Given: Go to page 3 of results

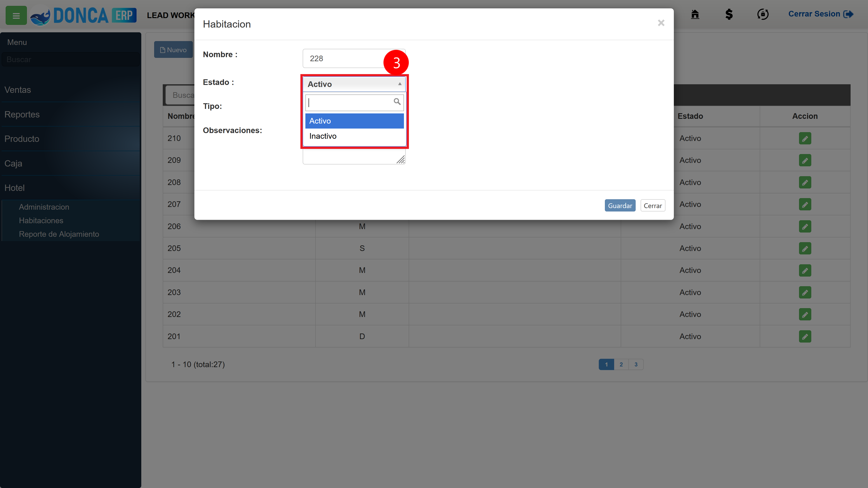Looking at the screenshot, I should click(x=636, y=364).
